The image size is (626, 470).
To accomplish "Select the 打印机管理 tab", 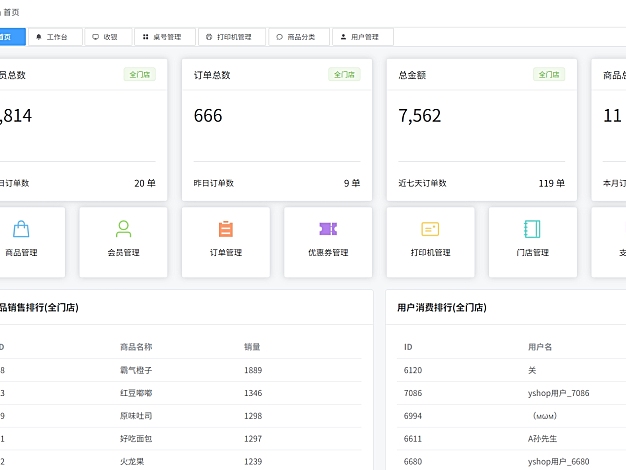I will coord(232,37).
